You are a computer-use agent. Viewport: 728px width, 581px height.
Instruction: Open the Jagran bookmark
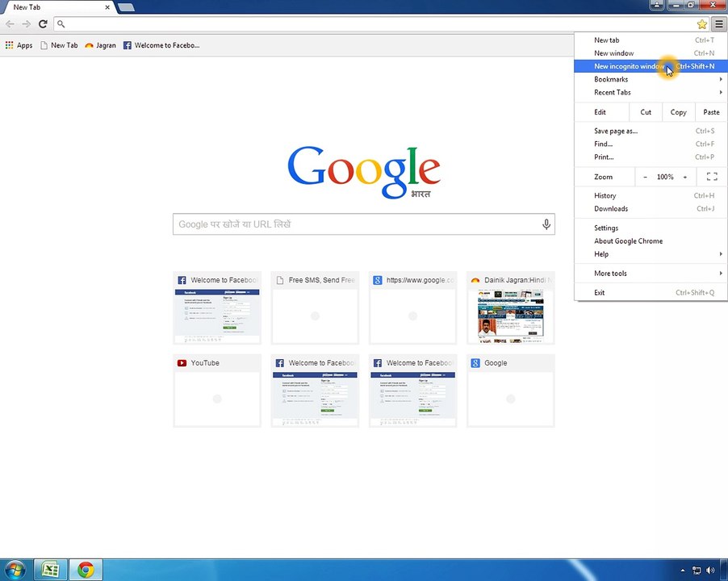[x=100, y=45]
